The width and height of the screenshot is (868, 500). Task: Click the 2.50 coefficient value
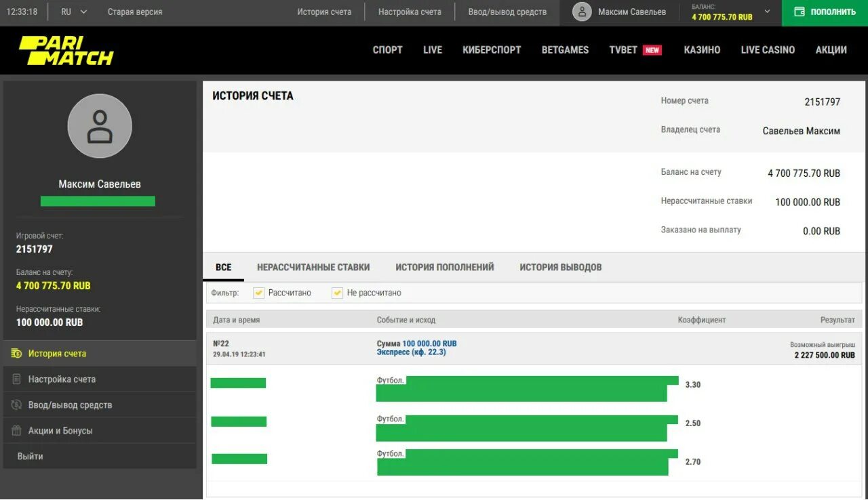(693, 423)
